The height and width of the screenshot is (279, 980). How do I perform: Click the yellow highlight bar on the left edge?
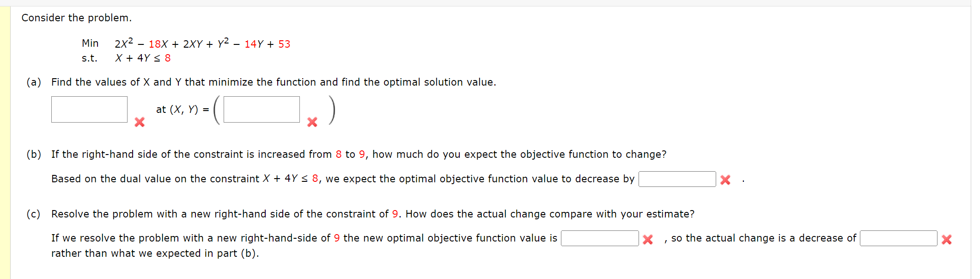click(x=5, y=143)
